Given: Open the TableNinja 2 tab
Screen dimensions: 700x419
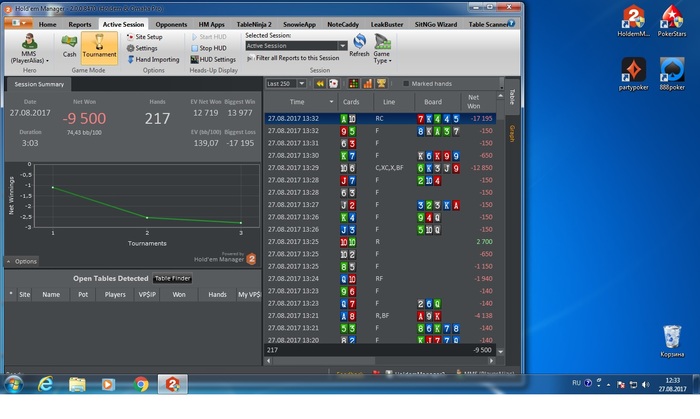Looking at the screenshot, I should pos(254,24).
